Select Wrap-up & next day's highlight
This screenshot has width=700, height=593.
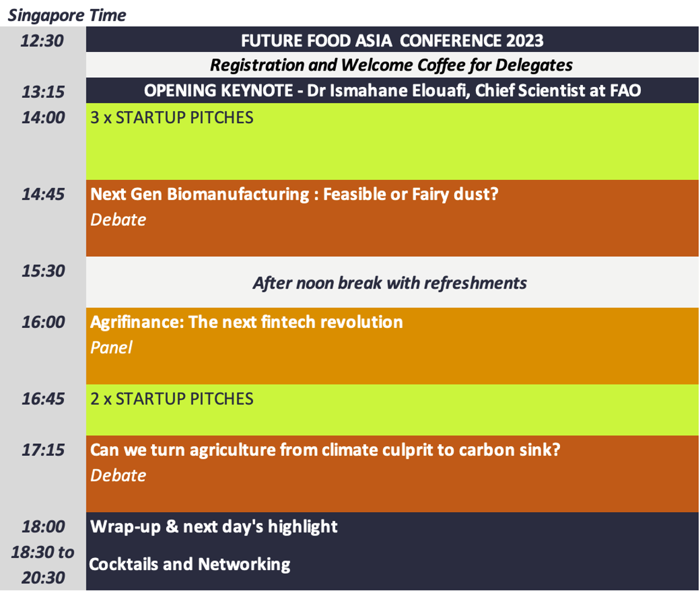click(214, 527)
